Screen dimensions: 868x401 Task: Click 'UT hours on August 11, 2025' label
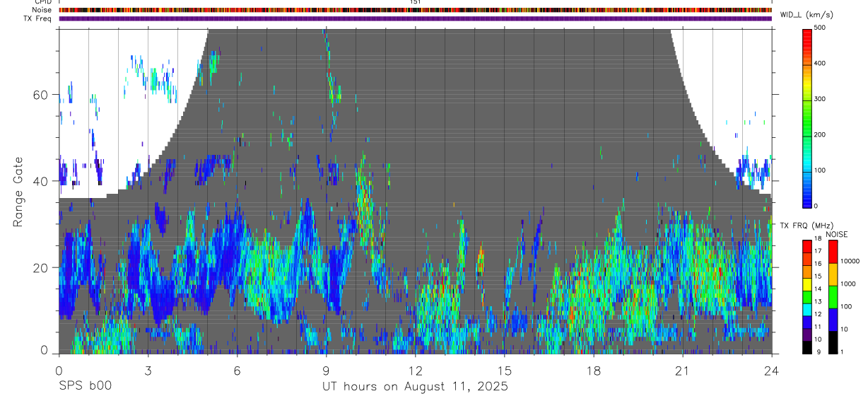click(415, 387)
